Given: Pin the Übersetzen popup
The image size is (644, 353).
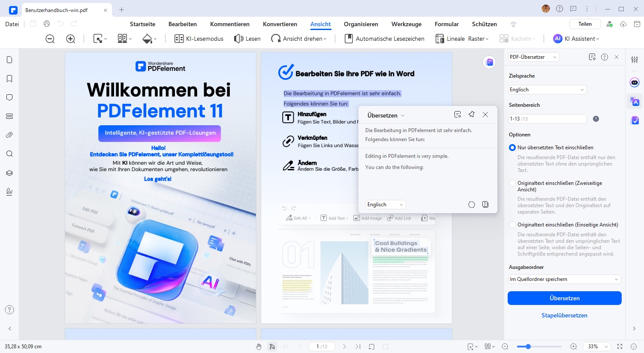Looking at the screenshot, I should tap(472, 115).
